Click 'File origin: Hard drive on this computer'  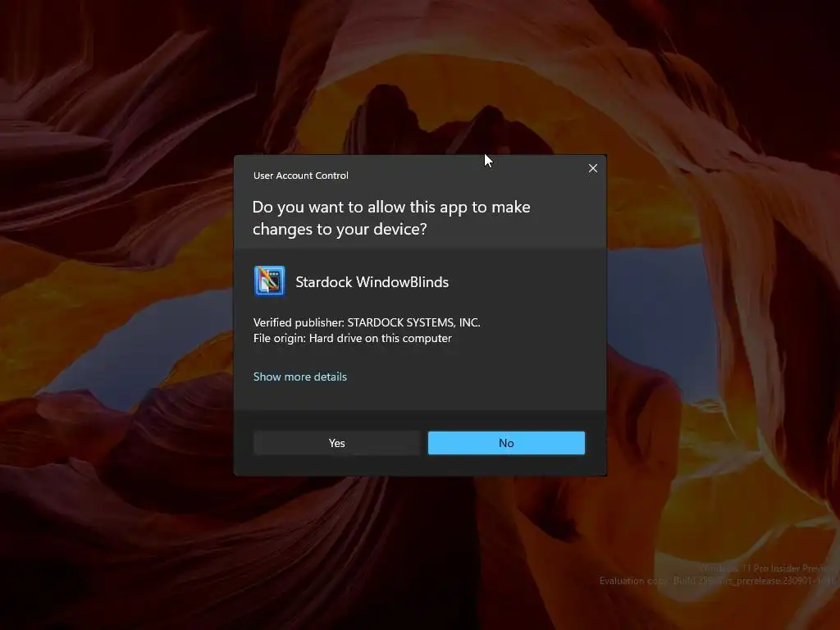353,338
